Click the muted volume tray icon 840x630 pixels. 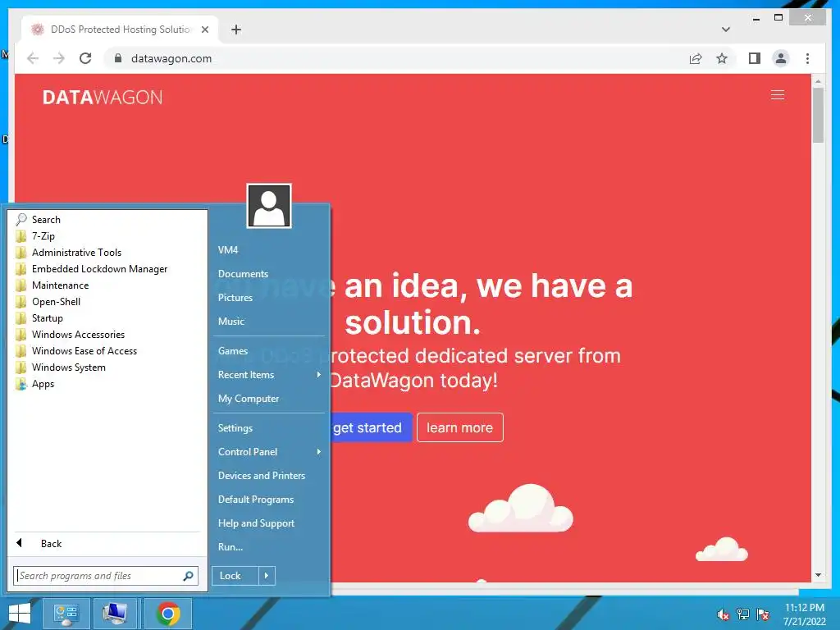pos(723,615)
